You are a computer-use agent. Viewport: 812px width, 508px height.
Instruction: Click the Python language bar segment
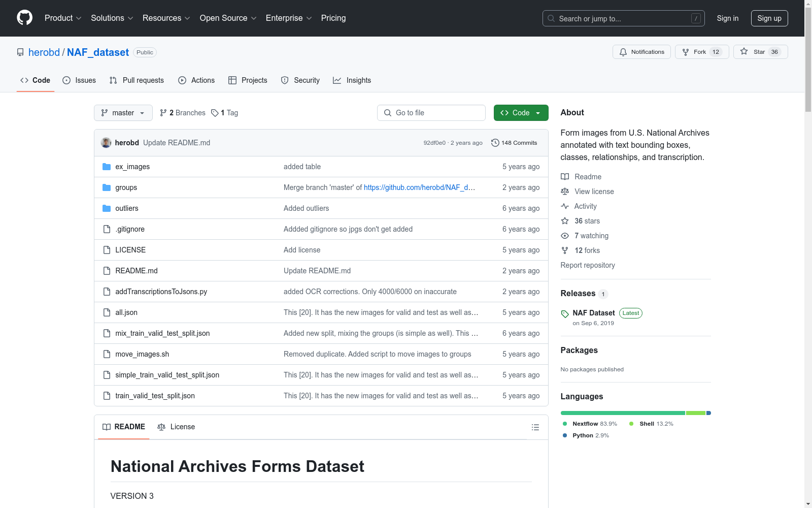(708, 413)
